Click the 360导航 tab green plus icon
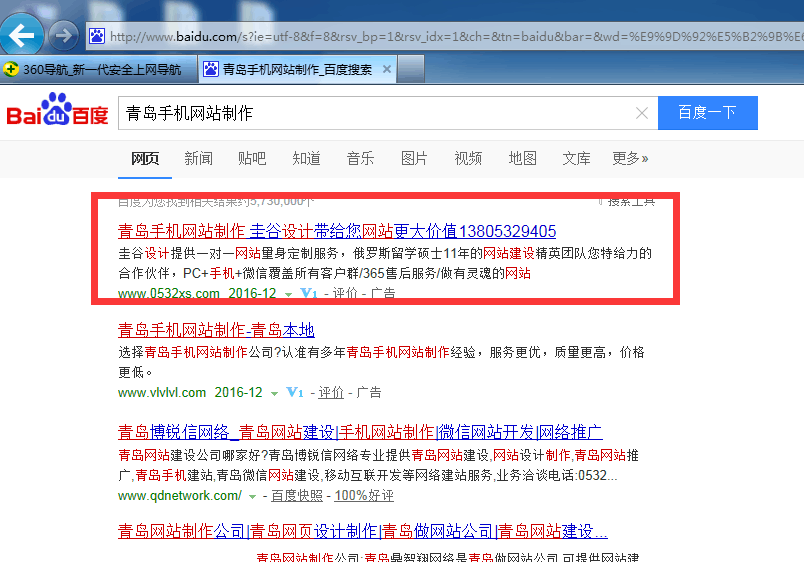The image size is (804, 562). (11, 69)
